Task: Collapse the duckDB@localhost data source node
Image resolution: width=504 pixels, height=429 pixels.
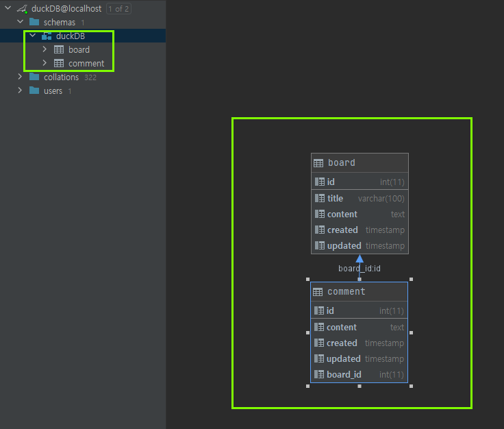Action: [8, 8]
